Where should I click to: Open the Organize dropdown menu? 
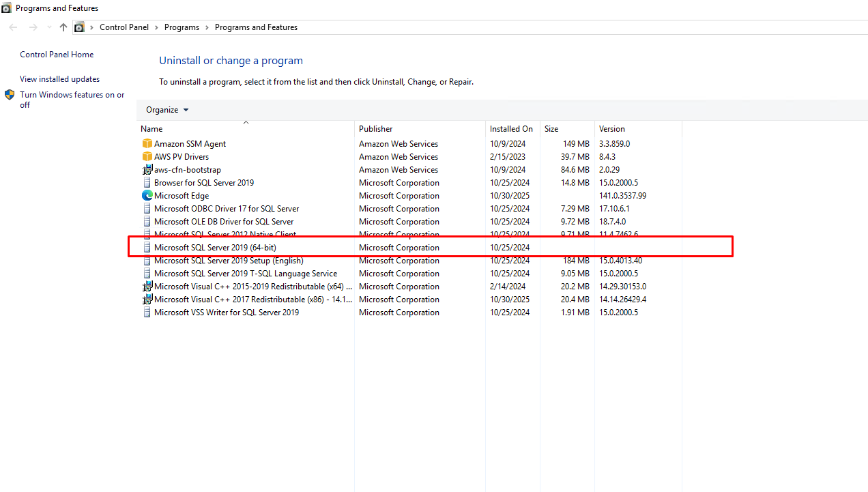click(x=167, y=110)
